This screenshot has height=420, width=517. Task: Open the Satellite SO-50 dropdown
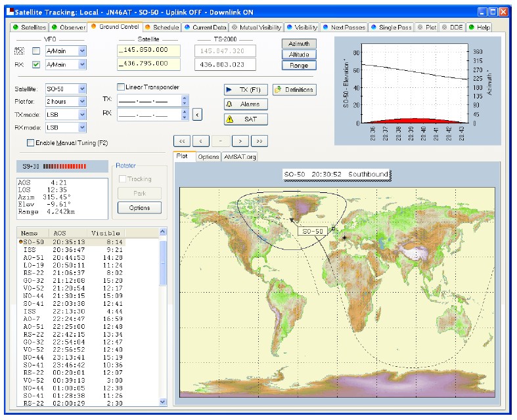pyautogui.click(x=82, y=89)
